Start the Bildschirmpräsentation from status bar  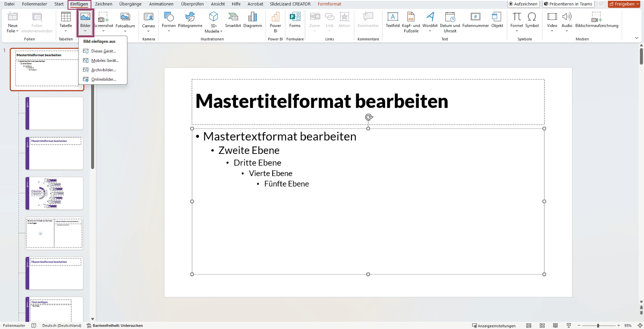[569, 325]
